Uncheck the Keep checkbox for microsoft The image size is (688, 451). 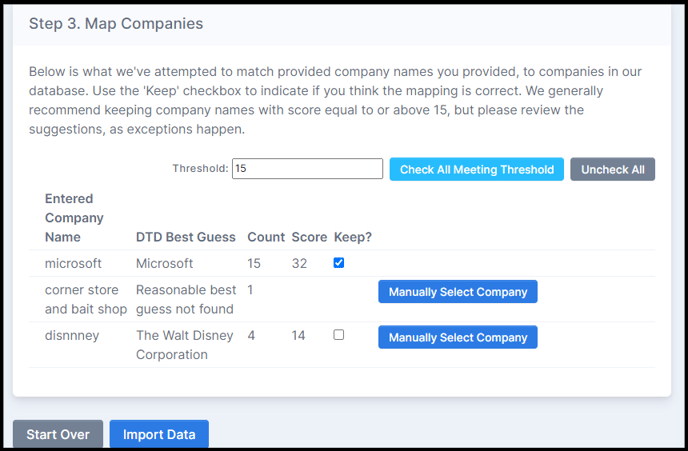(x=338, y=263)
